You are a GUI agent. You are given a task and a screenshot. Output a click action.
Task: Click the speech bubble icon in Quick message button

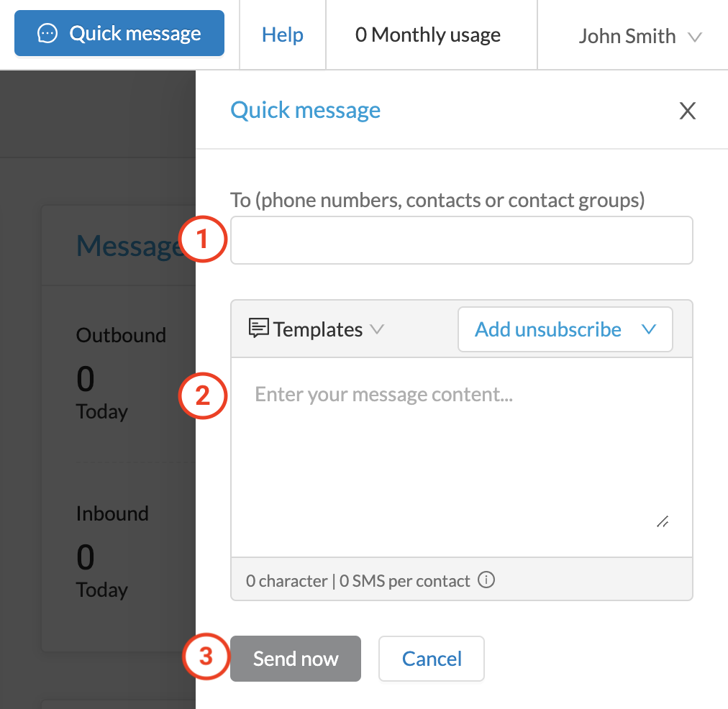point(47,33)
